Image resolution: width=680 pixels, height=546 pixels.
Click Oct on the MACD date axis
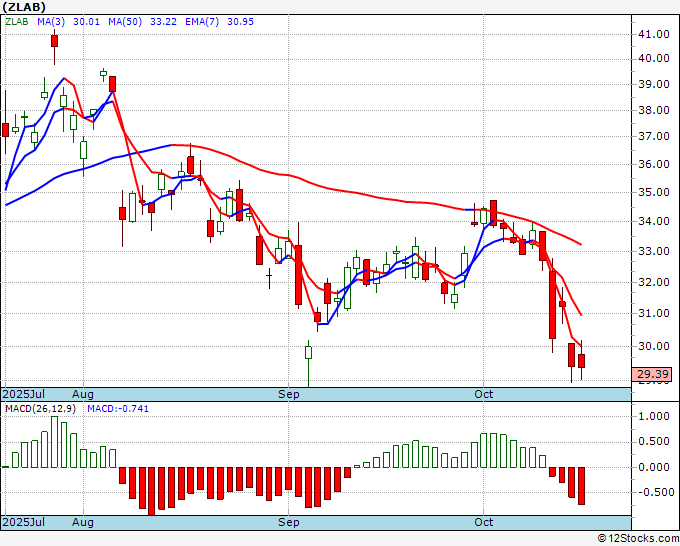click(484, 522)
